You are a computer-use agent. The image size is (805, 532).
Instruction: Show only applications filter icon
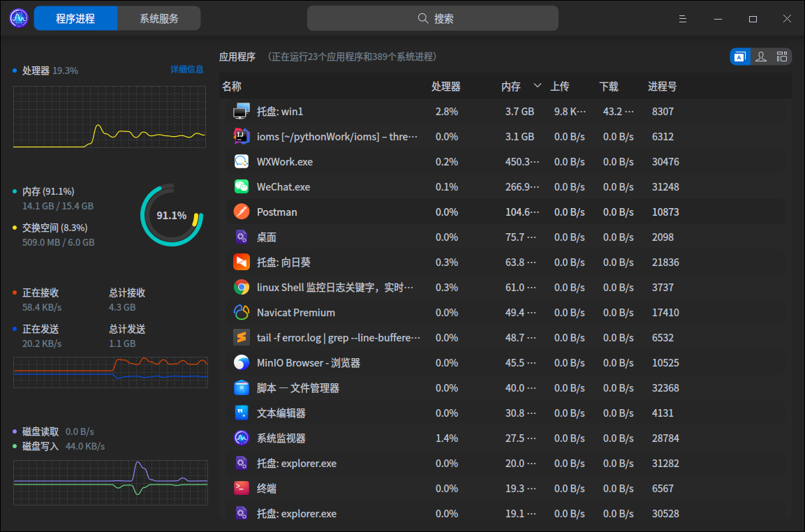click(x=740, y=57)
